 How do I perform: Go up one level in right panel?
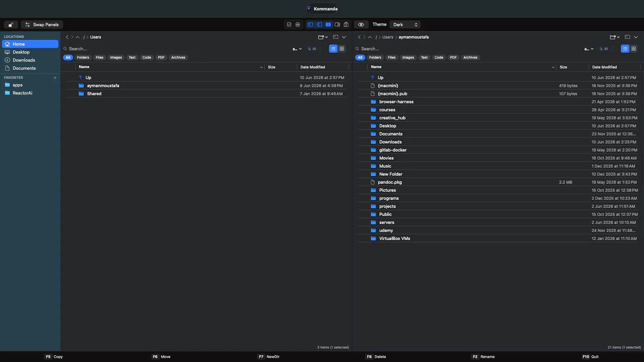click(370, 37)
